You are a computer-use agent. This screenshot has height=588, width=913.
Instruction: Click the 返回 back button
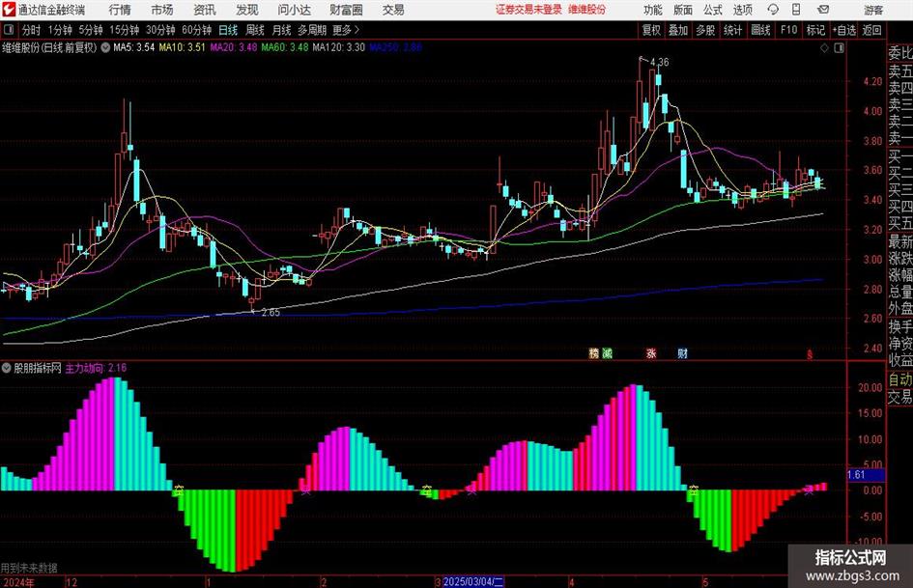point(871,30)
